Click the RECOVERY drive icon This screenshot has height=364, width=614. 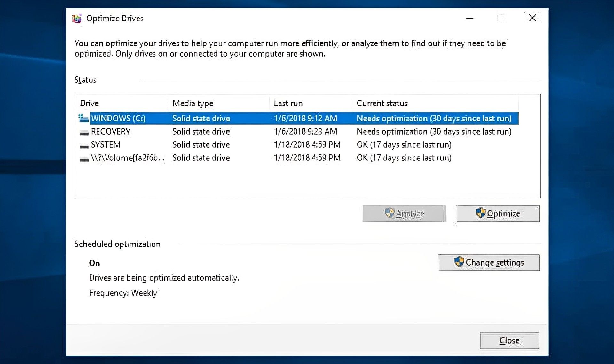coord(84,132)
